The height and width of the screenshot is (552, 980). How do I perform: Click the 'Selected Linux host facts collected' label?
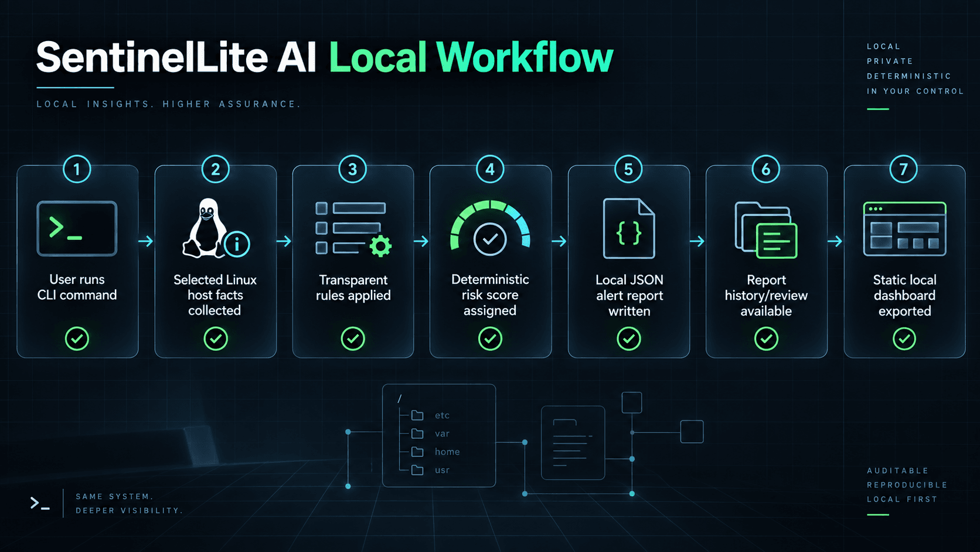click(215, 295)
